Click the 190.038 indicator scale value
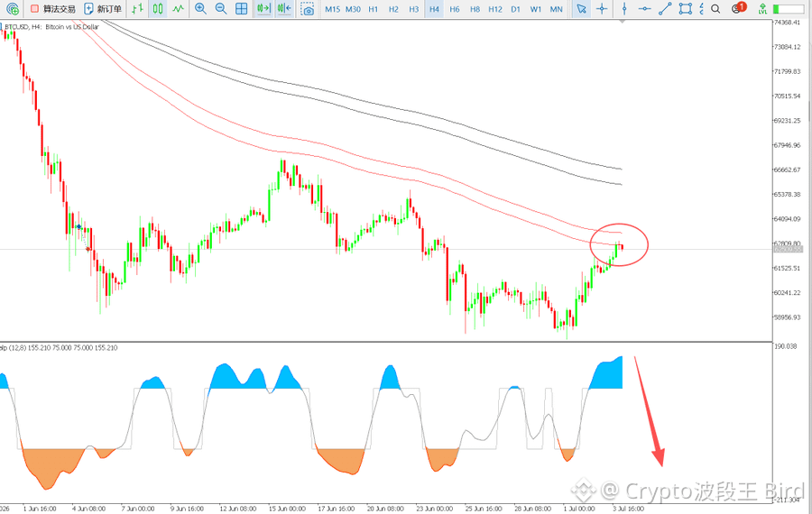The height and width of the screenshot is (514, 812). 785,346
